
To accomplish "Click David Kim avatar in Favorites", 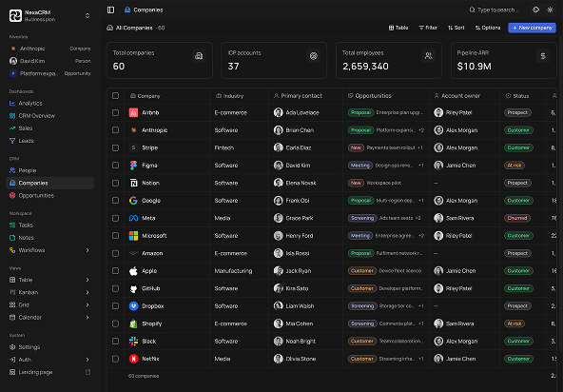I will [x=13, y=61].
